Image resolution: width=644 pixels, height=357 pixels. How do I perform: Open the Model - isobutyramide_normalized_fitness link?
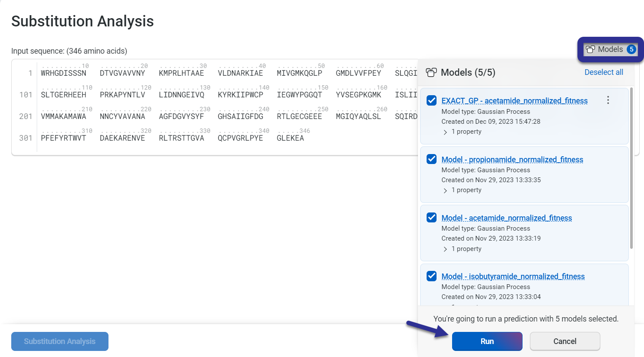click(513, 277)
